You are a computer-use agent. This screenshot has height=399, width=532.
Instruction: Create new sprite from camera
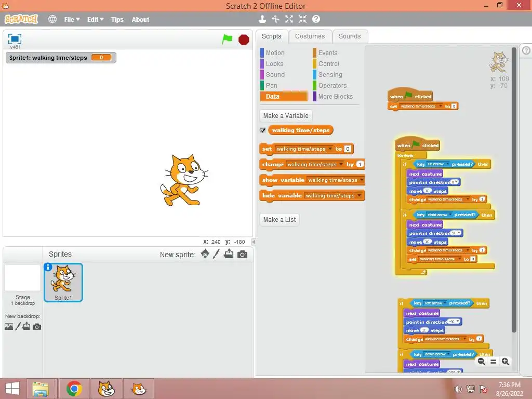(242, 254)
